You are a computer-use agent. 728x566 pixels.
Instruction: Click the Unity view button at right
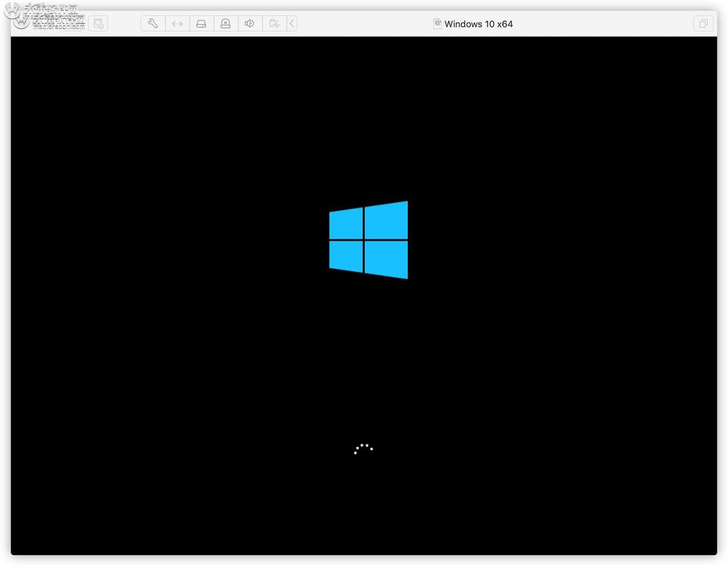pos(703,23)
